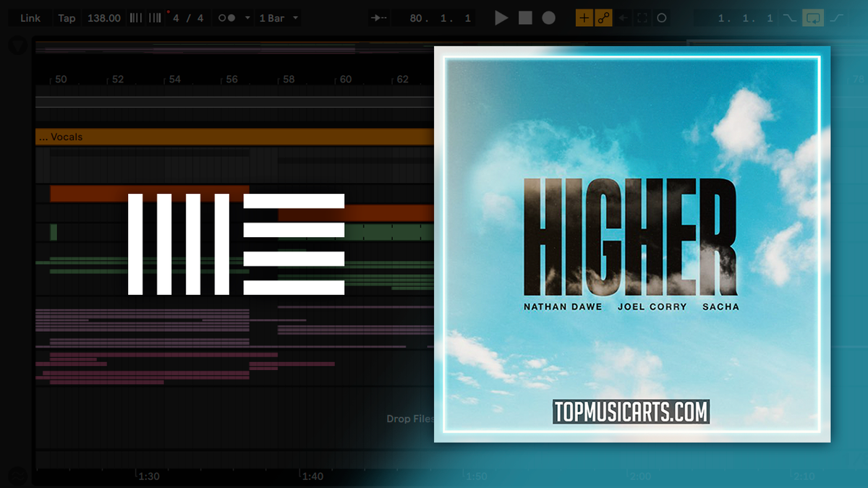This screenshot has height=488, width=868.
Task: Disable the Arrangement Loop switch
Action: pos(812,17)
